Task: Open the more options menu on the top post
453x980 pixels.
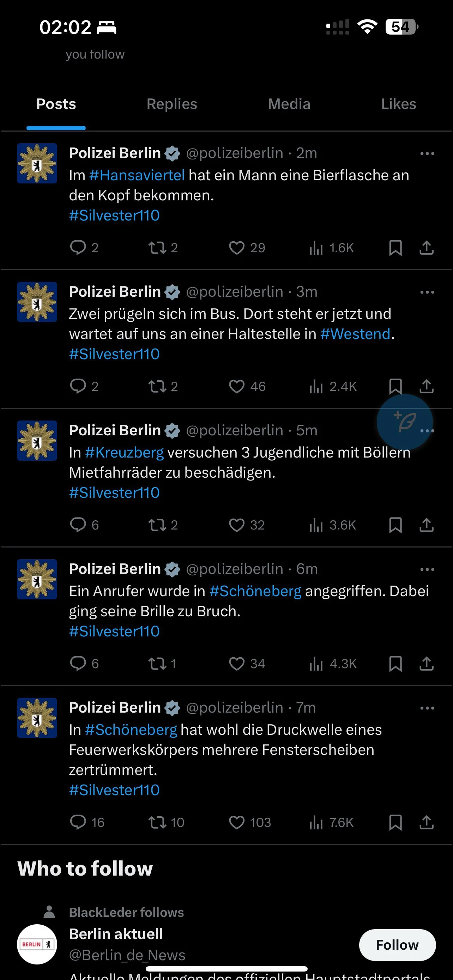Action: click(x=427, y=153)
